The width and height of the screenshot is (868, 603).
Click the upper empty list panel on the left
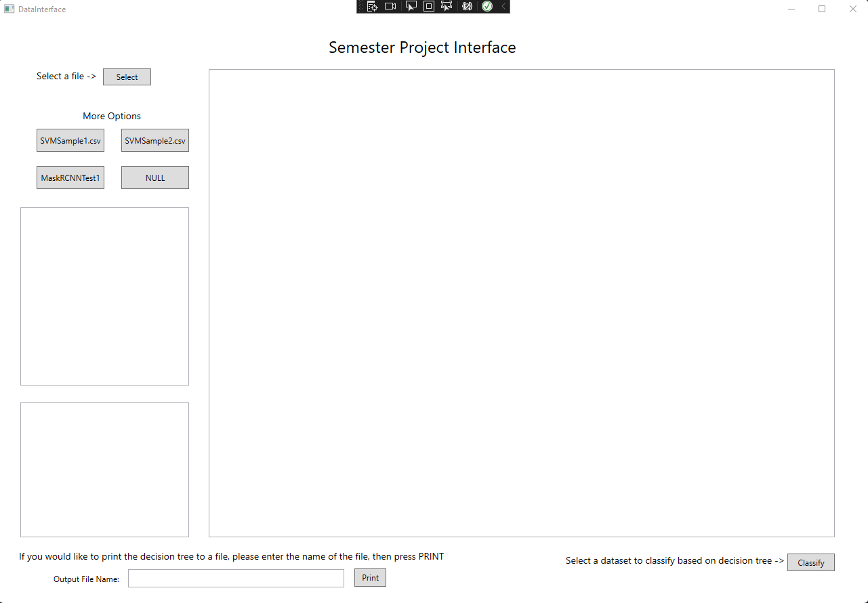click(104, 296)
